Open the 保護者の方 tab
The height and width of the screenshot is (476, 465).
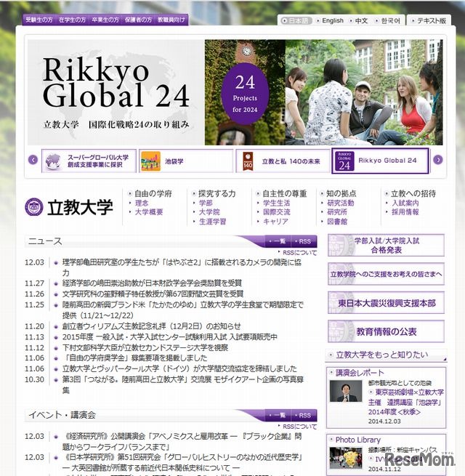(138, 20)
